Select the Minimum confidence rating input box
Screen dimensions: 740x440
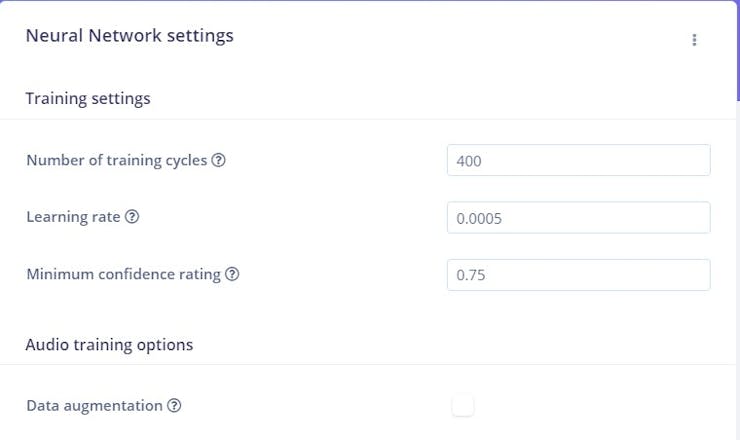point(578,275)
